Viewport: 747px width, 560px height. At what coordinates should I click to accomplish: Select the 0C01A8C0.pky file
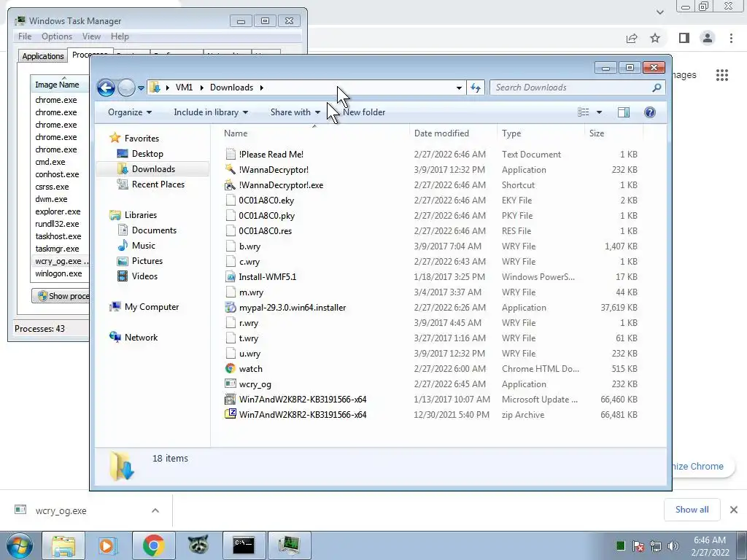267,216
